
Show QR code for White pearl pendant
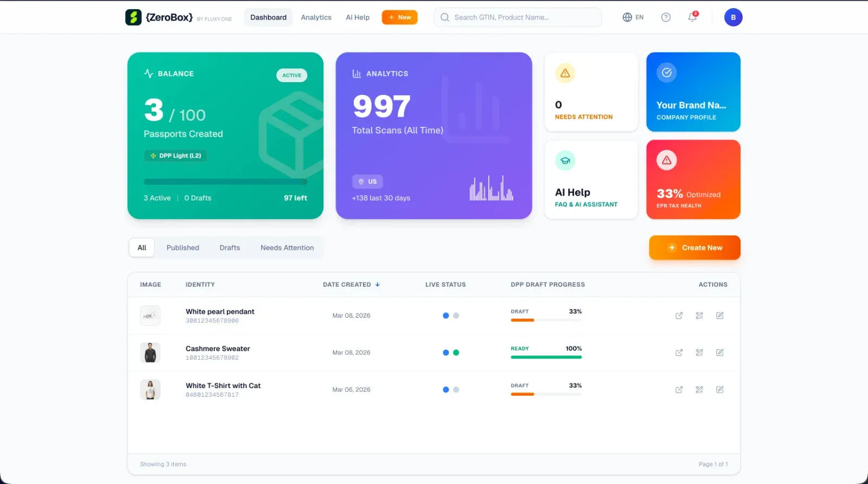(699, 315)
